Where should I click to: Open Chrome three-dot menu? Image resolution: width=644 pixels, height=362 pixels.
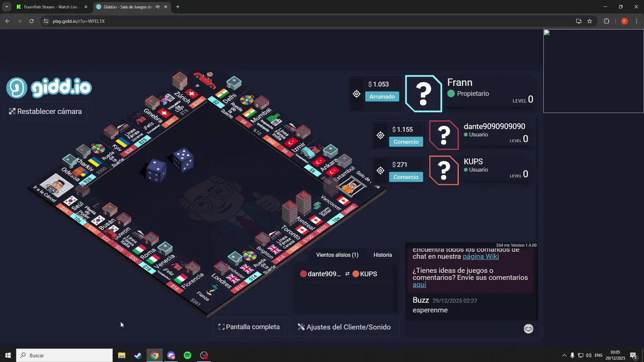637,21
